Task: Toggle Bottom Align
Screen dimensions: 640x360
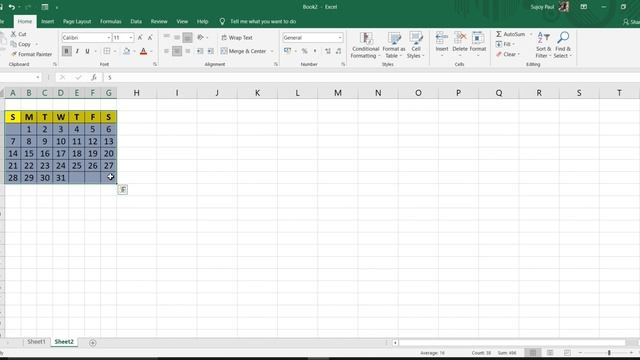Action: coord(187,38)
